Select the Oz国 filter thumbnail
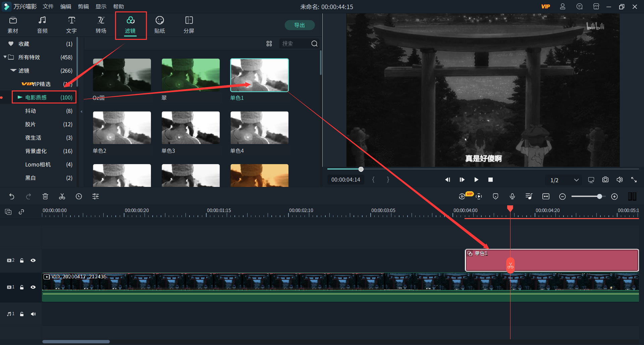The width and height of the screenshot is (644, 345). click(x=122, y=75)
